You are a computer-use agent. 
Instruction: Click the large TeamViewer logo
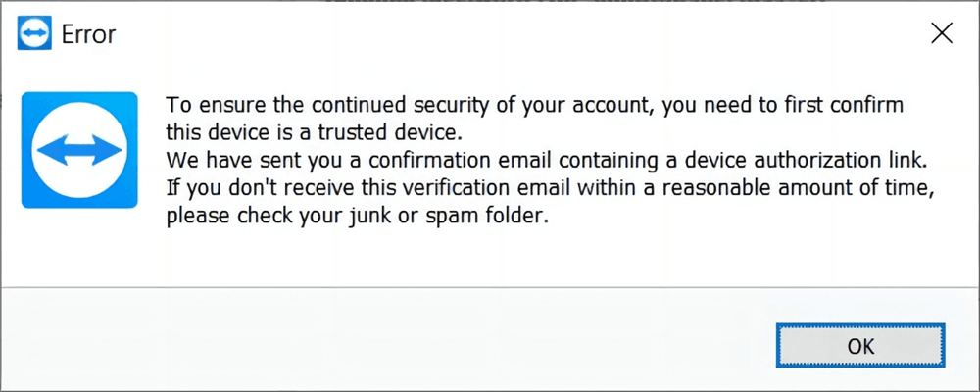[79, 150]
